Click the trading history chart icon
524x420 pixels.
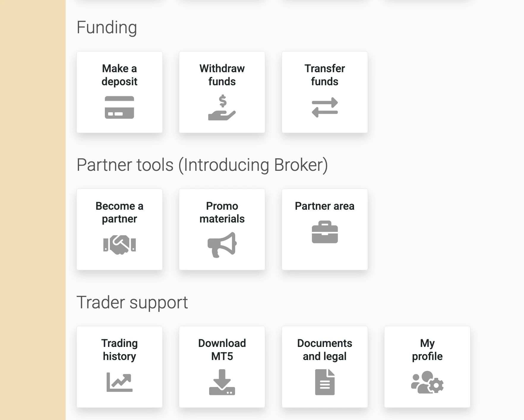click(x=119, y=382)
